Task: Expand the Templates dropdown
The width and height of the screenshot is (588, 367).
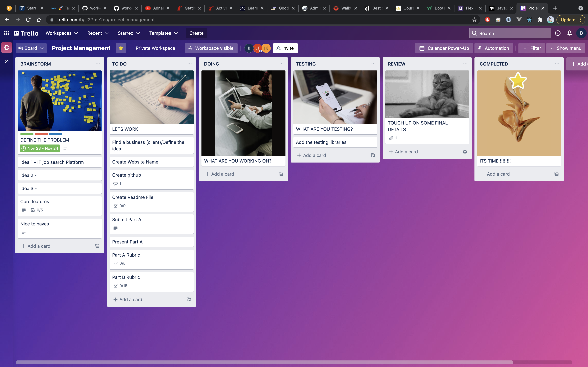Action: [163, 33]
